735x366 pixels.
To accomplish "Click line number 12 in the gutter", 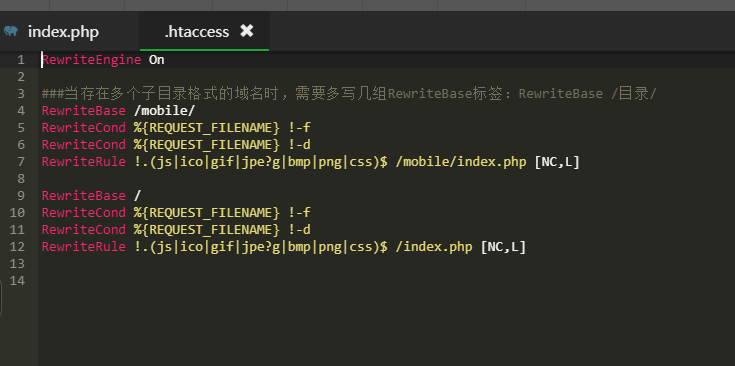I will [x=17, y=246].
